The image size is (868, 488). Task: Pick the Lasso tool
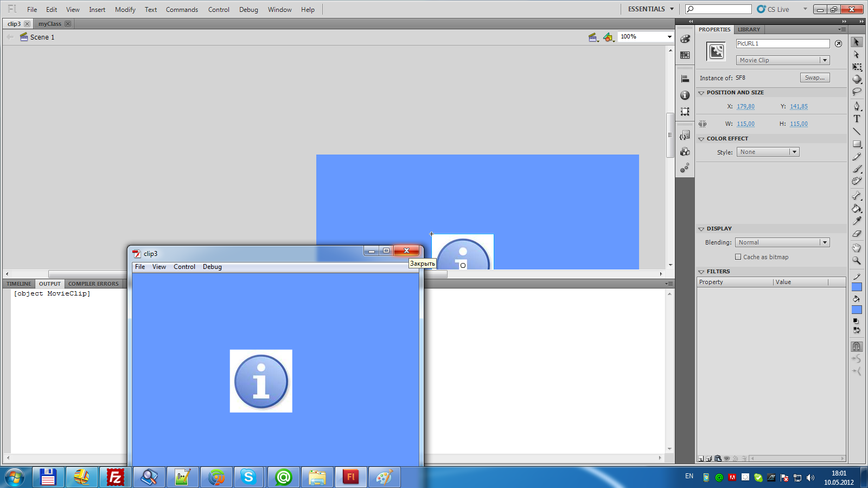pos(857,92)
